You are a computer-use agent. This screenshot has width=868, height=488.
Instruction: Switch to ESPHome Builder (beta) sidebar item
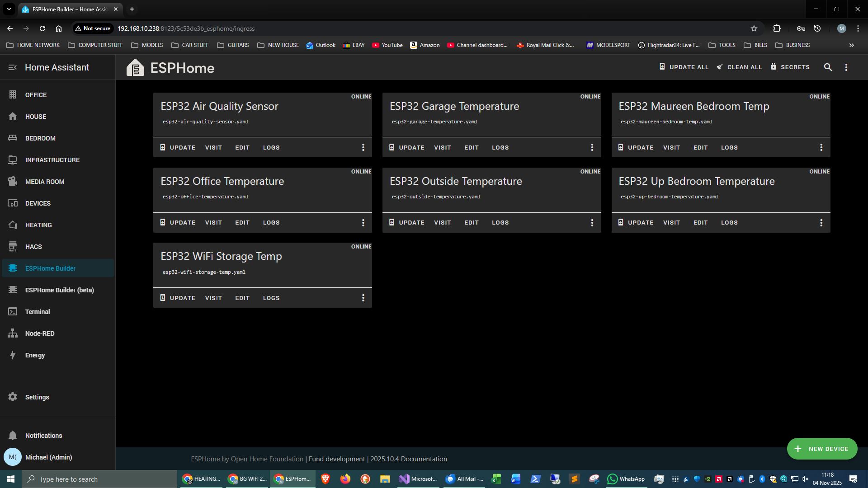pos(59,290)
